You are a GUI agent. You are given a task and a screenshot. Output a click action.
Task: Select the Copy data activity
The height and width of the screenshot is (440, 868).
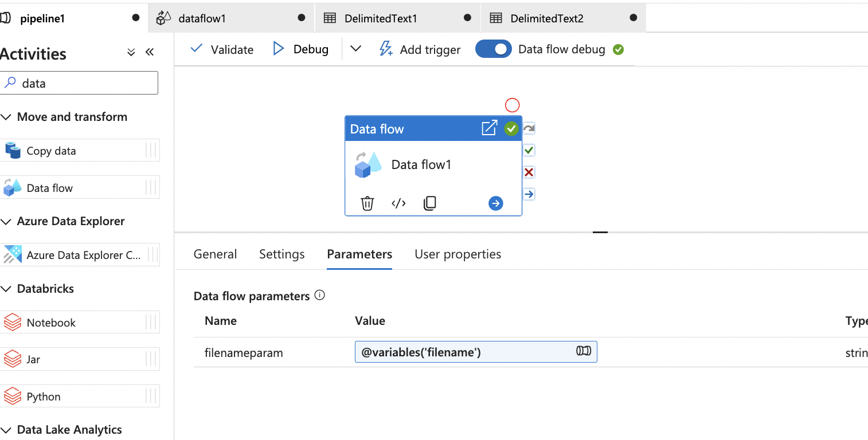point(80,151)
